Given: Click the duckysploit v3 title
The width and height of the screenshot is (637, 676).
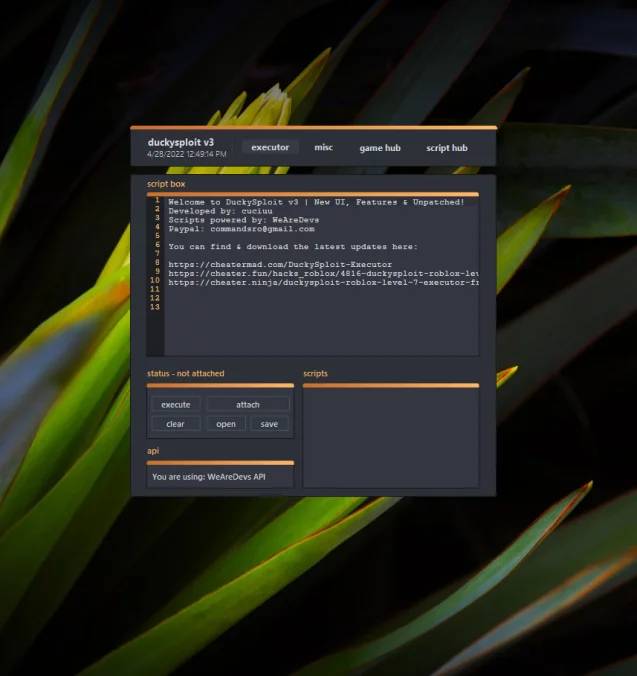Looking at the screenshot, I should click(181, 142).
